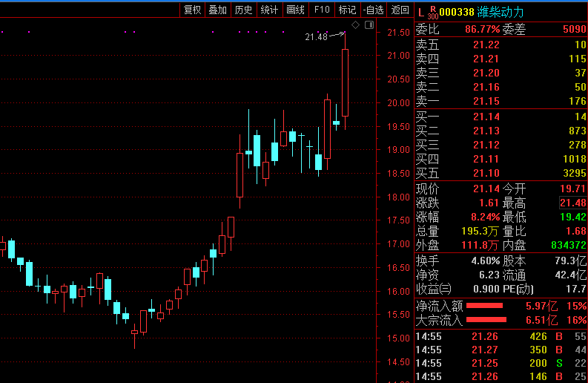Toggle 叠加 overlay comparison

[217, 10]
